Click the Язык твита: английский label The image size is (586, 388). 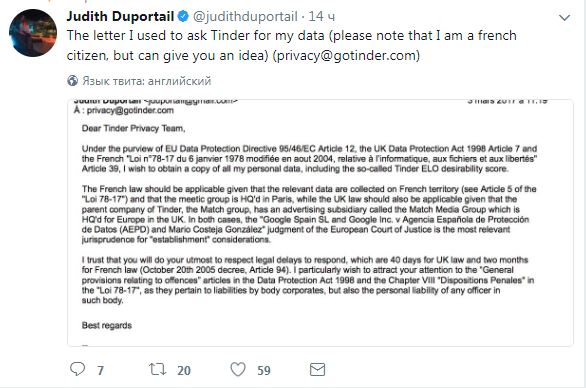(147, 81)
